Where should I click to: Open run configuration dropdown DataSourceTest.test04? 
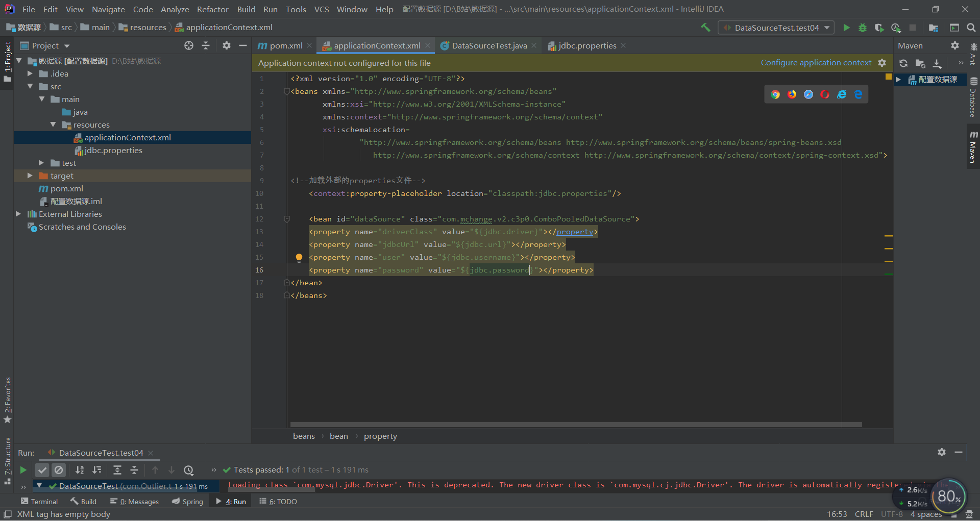click(776, 28)
